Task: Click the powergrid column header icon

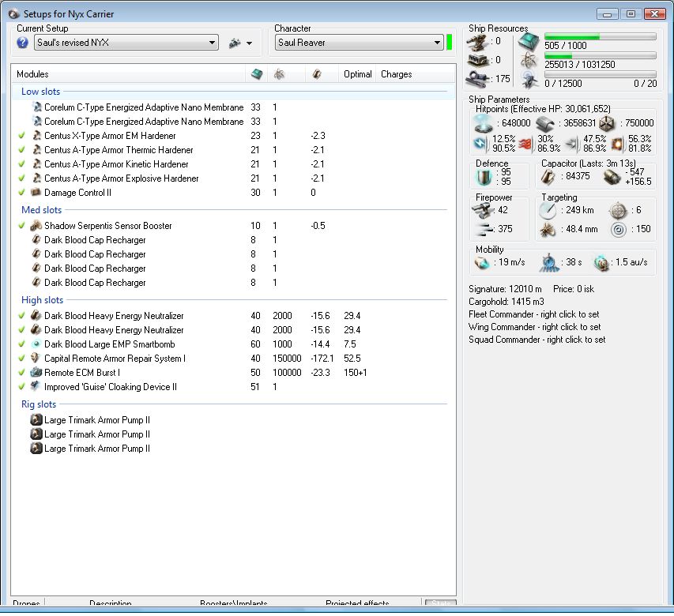Action: [x=279, y=74]
